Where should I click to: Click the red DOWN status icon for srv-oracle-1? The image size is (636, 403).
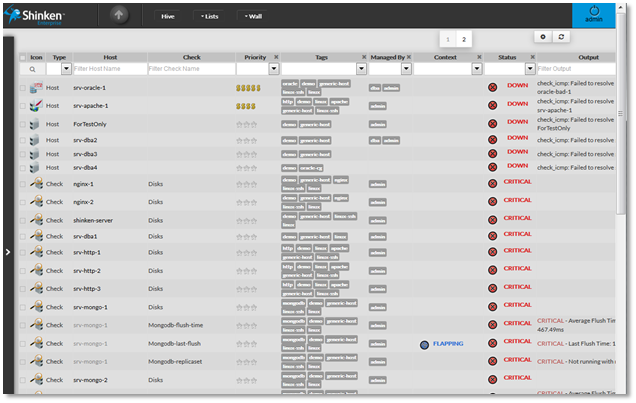click(x=492, y=88)
